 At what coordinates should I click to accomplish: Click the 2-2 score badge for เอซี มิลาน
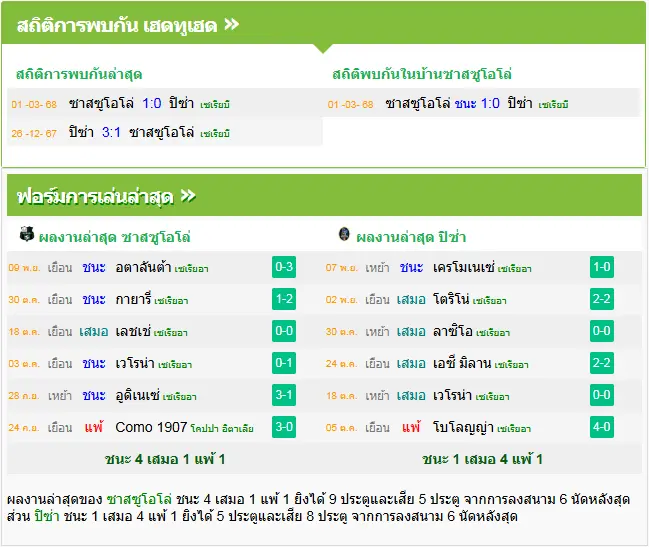(602, 363)
